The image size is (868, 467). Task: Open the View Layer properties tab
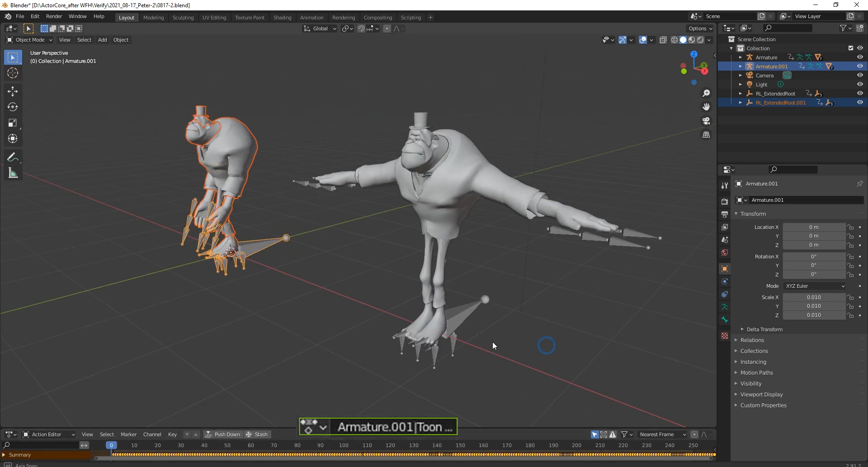(725, 227)
